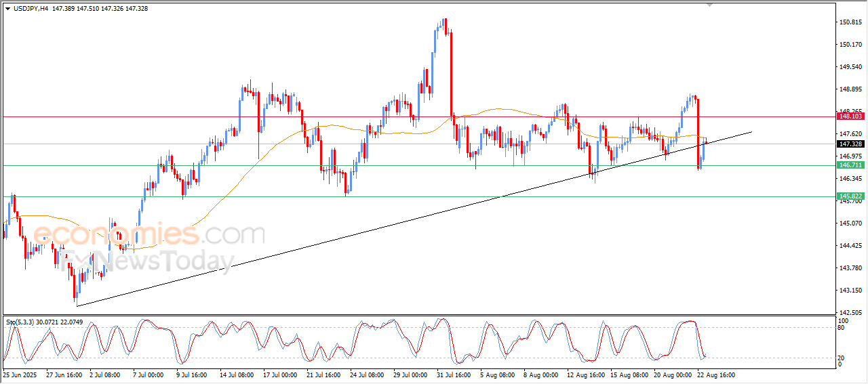
Task: Click the 150.815 price axis value
Action: (x=850, y=22)
